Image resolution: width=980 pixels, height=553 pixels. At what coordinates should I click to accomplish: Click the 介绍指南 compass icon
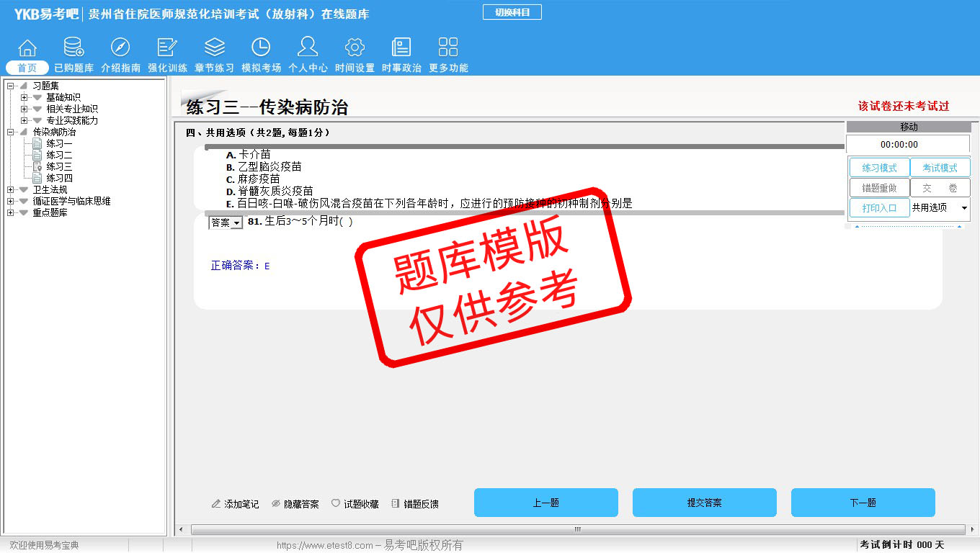click(120, 48)
